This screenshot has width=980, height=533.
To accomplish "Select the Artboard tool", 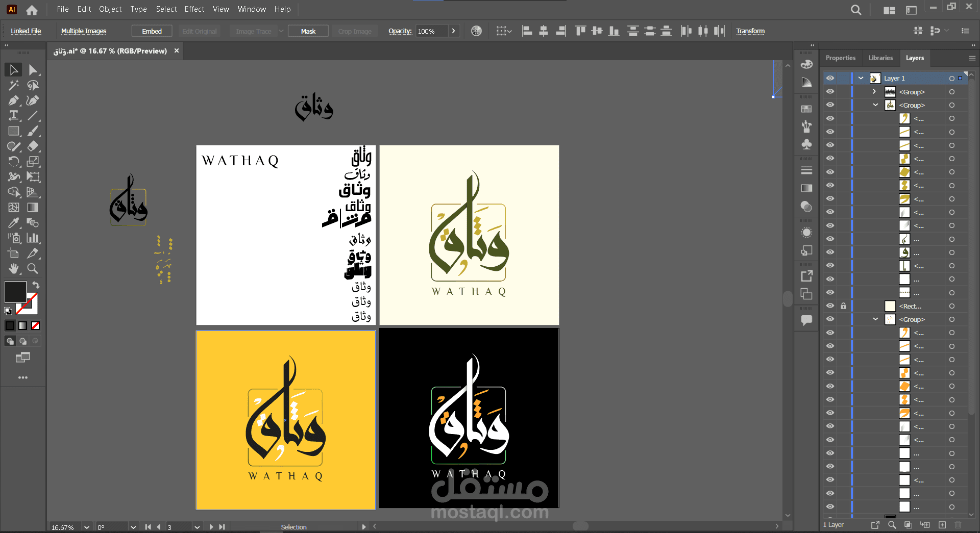I will click(x=13, y=253).
